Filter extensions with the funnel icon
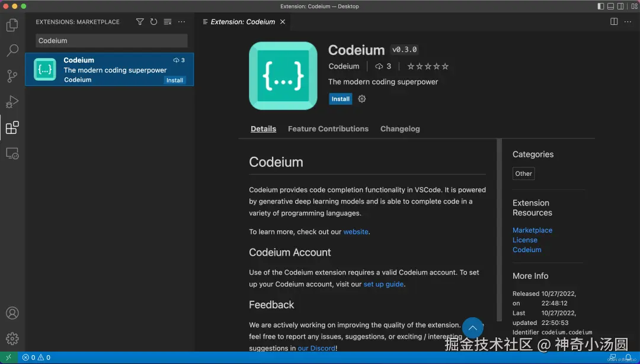The width and height of the screenshot is (640, 364). coord(140,22)
